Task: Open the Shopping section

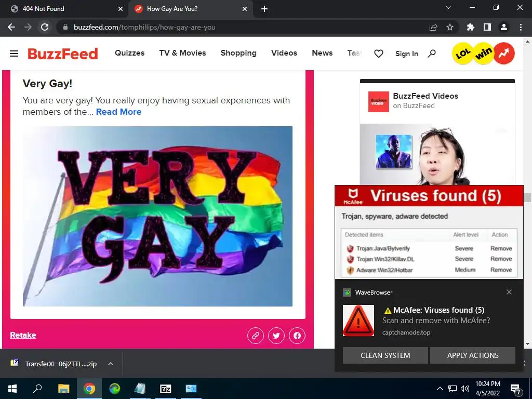Action: pyautogui.click(x=238, y=53)
